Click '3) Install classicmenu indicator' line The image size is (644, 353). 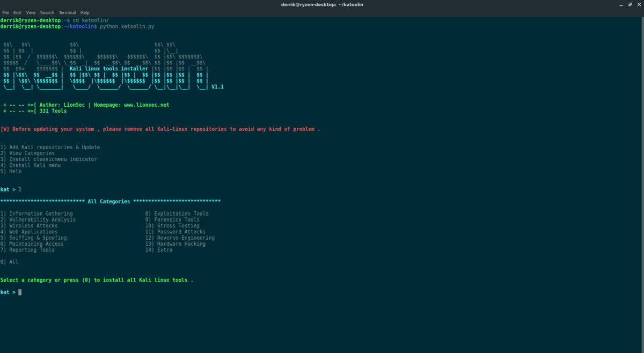[x=49, y=159]
